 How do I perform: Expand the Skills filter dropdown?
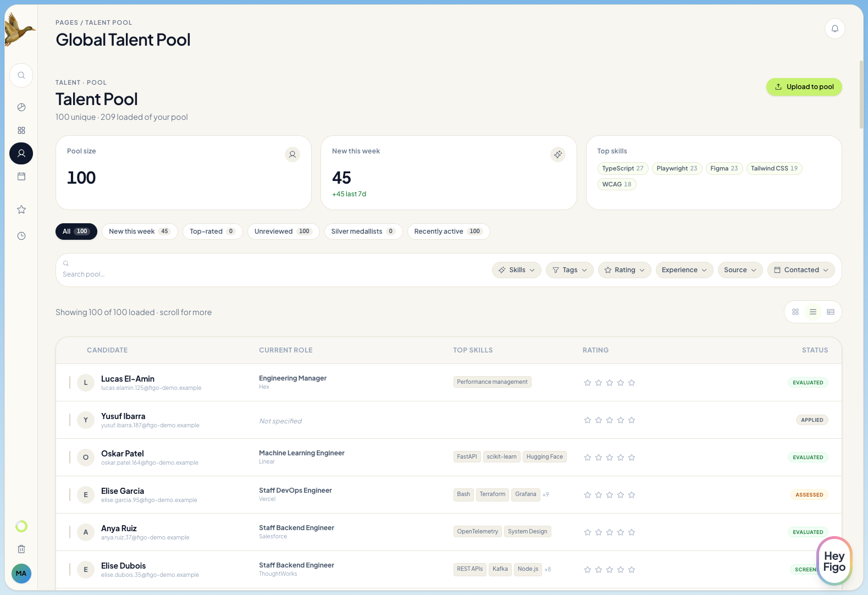point(516,270)
